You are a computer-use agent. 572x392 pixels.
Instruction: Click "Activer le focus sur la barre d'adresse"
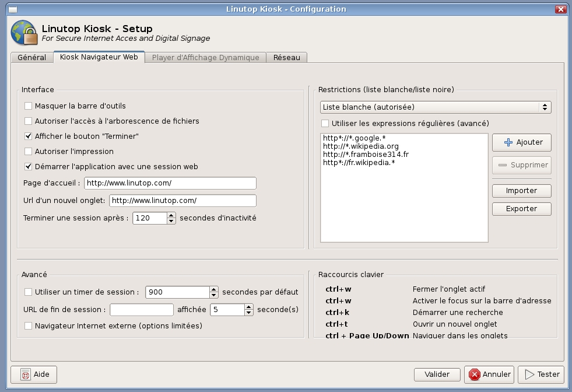(482, 301)
